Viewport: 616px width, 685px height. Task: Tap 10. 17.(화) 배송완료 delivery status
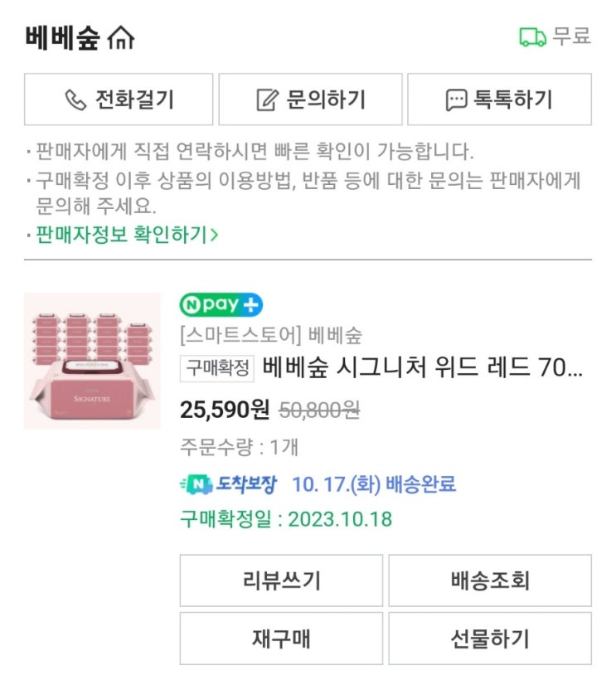[x=374, y=484]
